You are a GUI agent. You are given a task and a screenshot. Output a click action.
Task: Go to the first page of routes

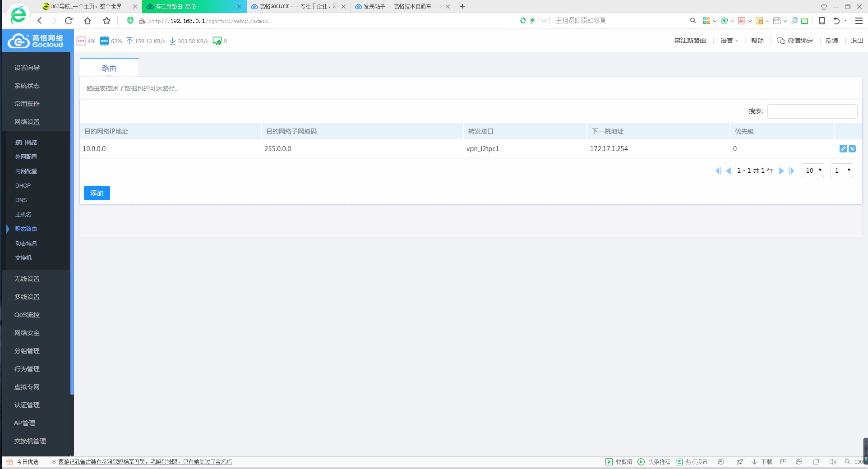(x=718, y=170)
